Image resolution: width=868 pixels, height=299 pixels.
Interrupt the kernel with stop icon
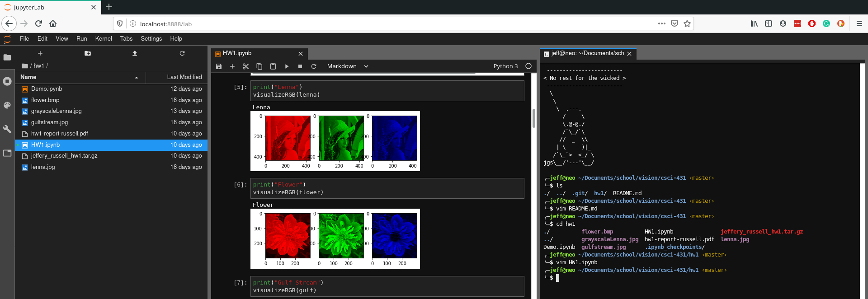300,66
